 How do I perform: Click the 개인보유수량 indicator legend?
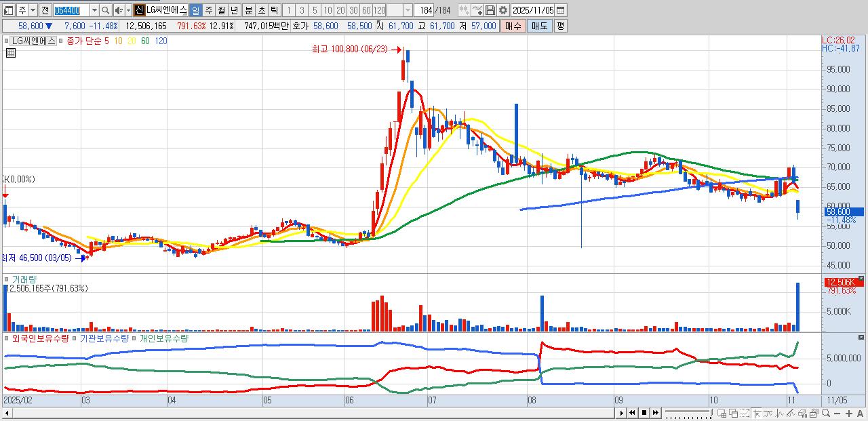(164, 338)
